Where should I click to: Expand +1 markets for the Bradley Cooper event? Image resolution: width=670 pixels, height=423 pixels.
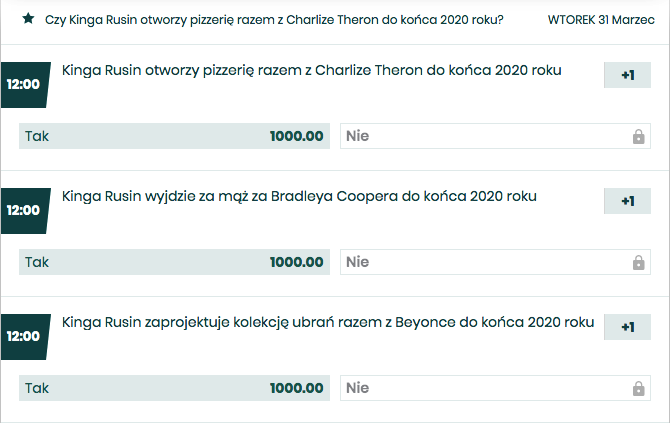(627, 201)
